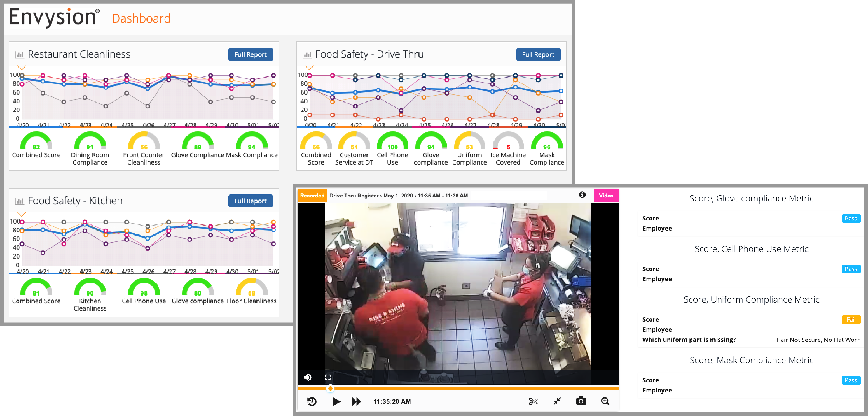Open the Food Safety Kitchen Full Report
This screenshot has width=868, height=416.
tap(250, 201)
